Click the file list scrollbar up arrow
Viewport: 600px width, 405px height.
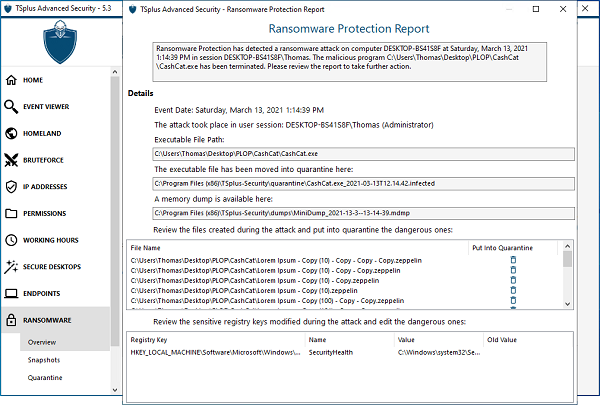coord(567,246)
